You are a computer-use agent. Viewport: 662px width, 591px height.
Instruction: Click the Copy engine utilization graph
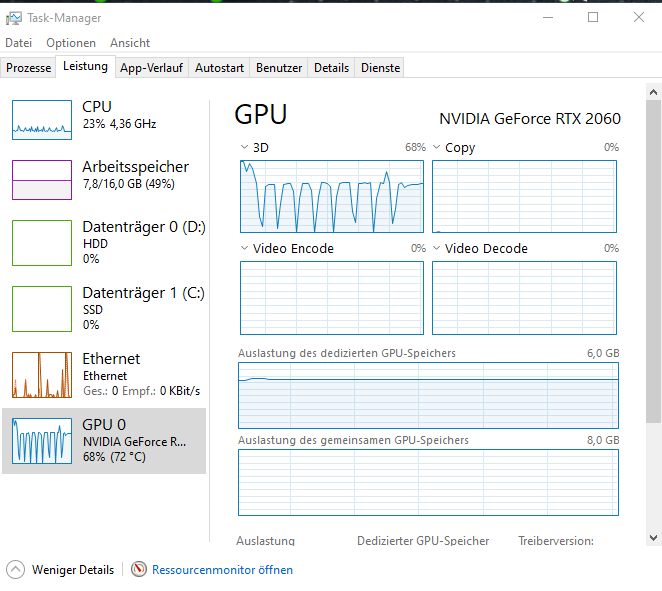524,196
